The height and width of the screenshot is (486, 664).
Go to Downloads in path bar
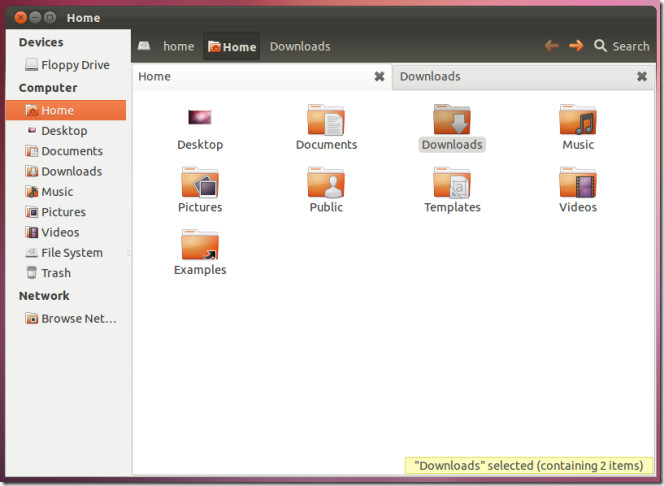[300, 46]
